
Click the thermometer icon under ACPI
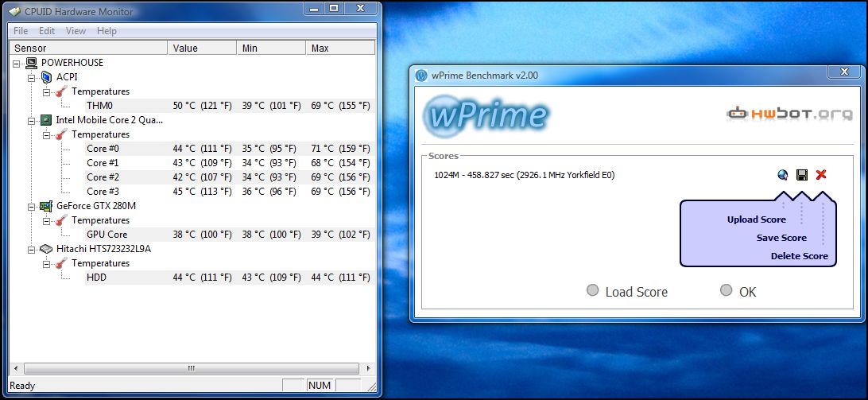pyautogui.click(x=61, y=91)
